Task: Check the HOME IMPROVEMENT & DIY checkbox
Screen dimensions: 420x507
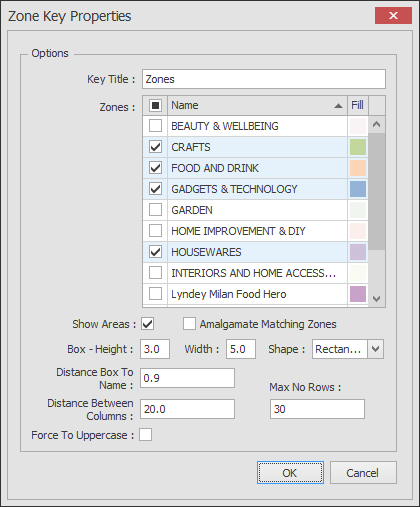Action: point(155,231)
